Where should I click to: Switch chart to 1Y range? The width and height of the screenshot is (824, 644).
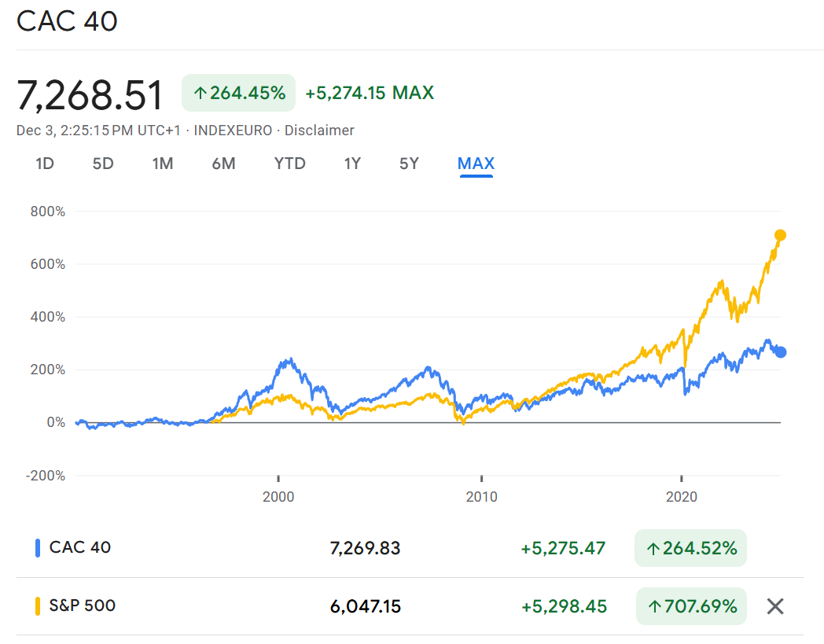(352, 164)
